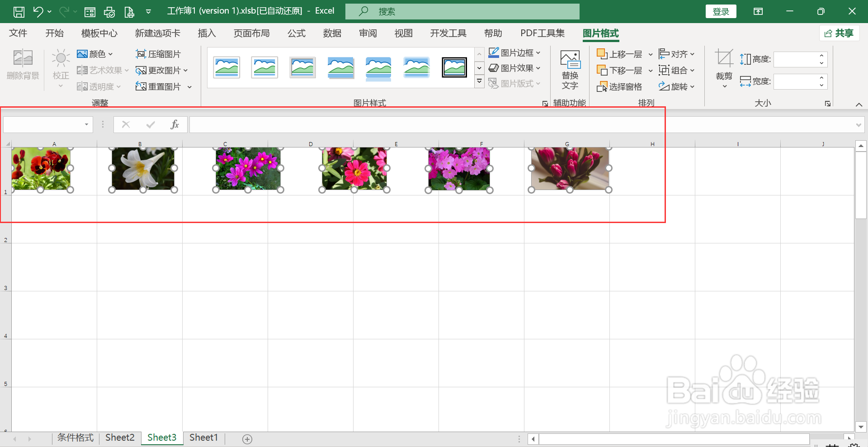Click the vertical scrollbar down arrow
Screen dimensions: 868x447
pos(861,427)
